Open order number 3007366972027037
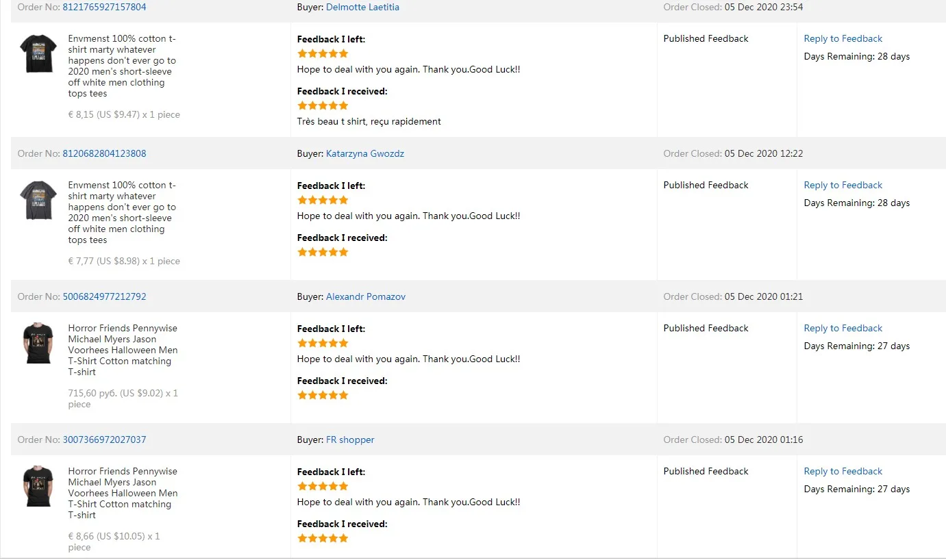Image resolution: width=946 pixels, height=560 pixels. click(x=104, y=440)
